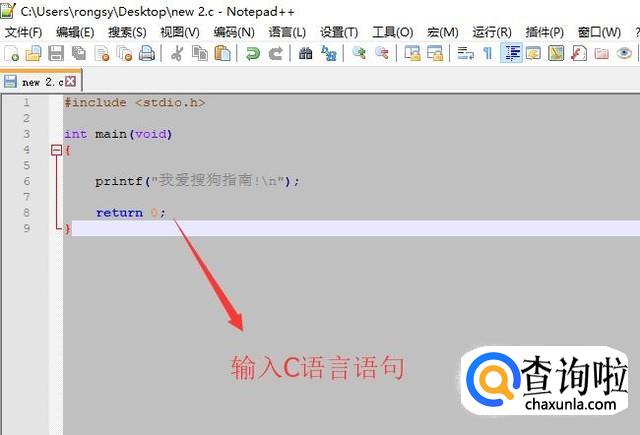The height and width of the screenshot is (435, 640).
Task: Toggle monitoring eye icon
Action: 624,53
